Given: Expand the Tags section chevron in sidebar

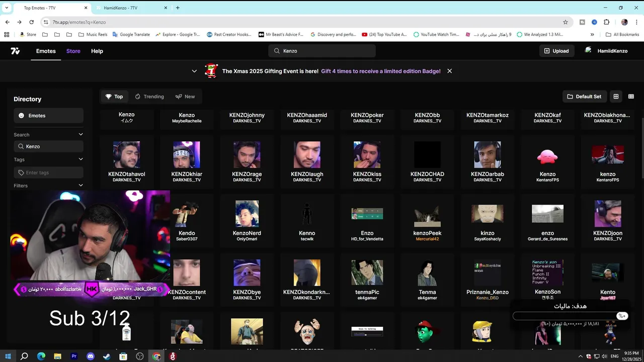Looking at the screenshot, I should (80, 159).
